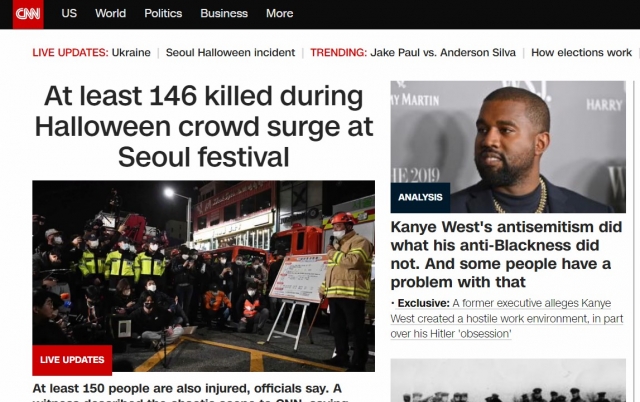Go to the Politics section
Image resolution: width=640 pixels, height=402 pixels.
click(163, 13)
